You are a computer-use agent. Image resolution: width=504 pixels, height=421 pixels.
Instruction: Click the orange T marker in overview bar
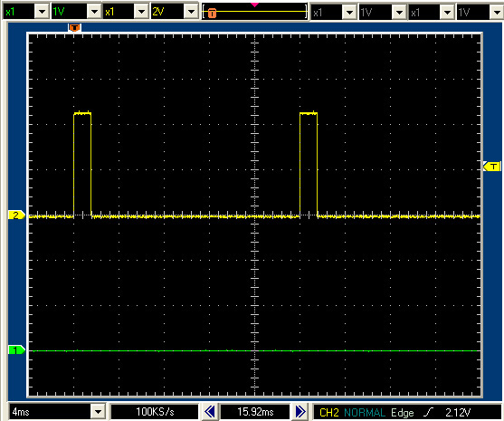point(212,14)
